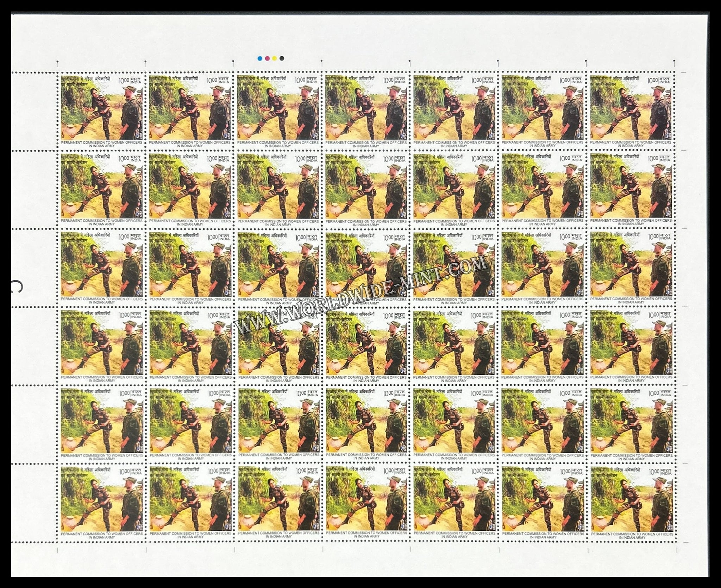Click Hindi title on row four, column one stamp

[86, 314]
